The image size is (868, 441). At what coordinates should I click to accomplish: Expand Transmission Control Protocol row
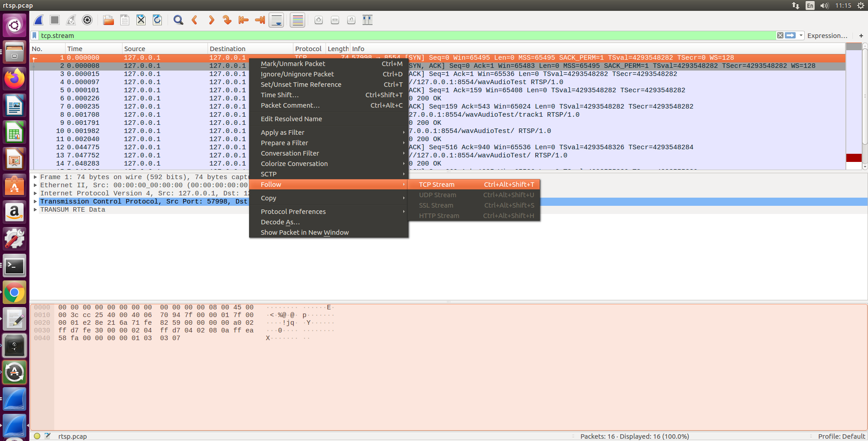(x=35, y=201)
